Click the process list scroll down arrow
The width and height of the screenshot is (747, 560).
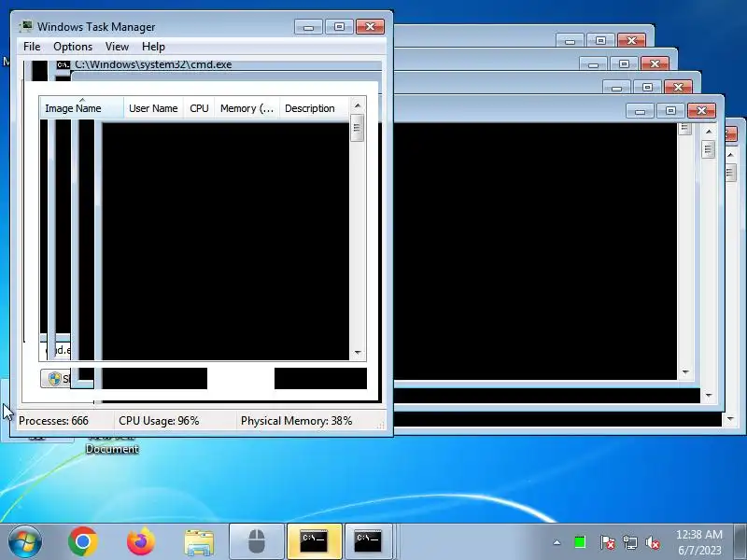358,353
